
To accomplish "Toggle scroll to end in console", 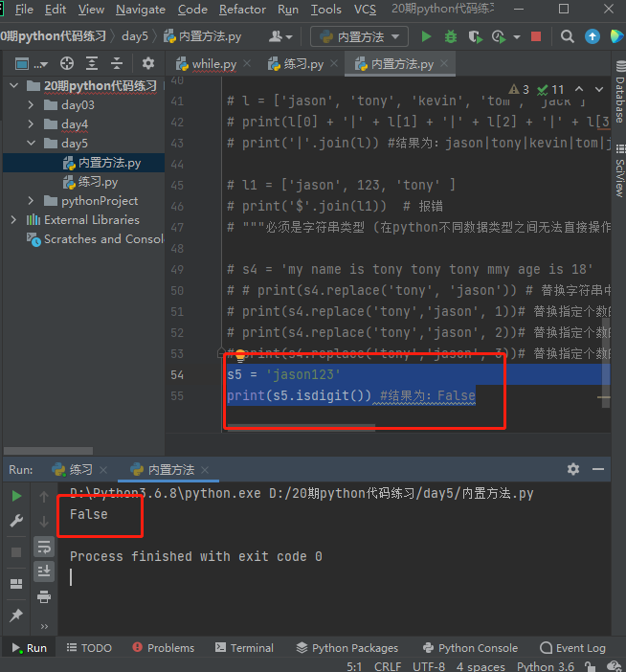I will coord(44,571).
